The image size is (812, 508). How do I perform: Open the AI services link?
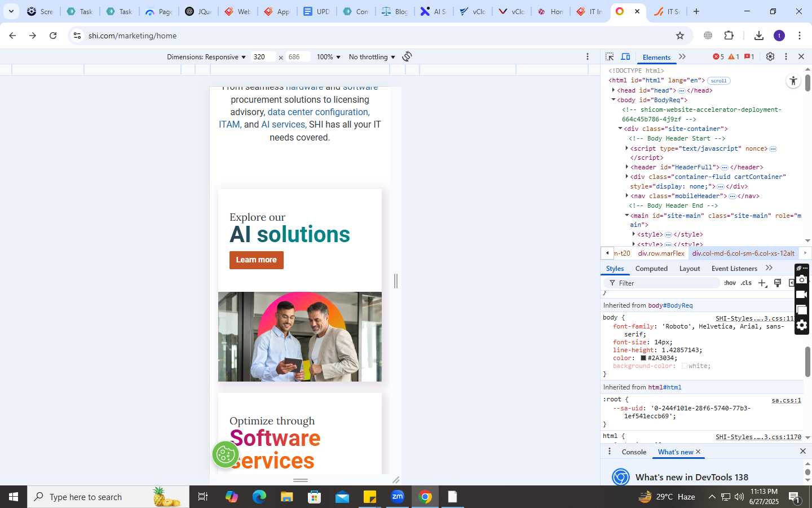283,125
